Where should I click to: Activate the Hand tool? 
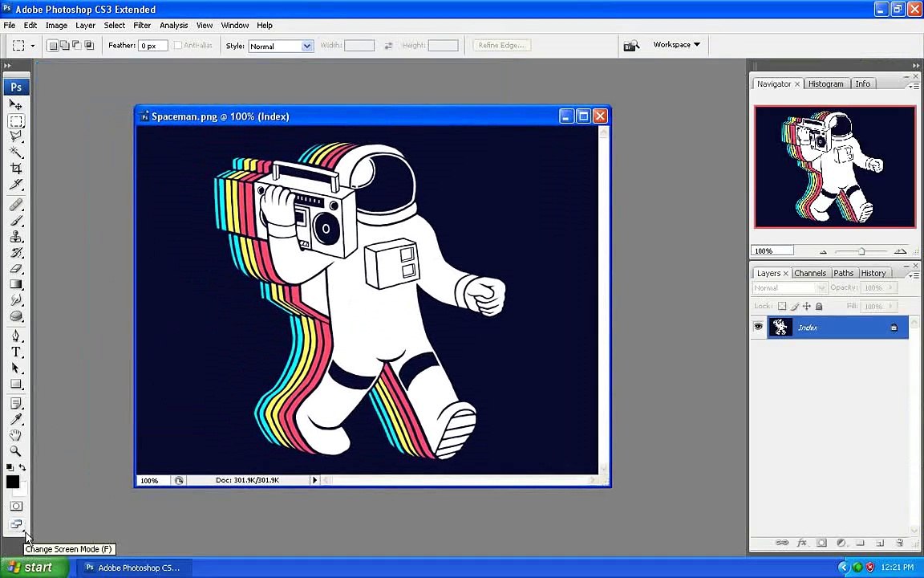tap(16, 434)
